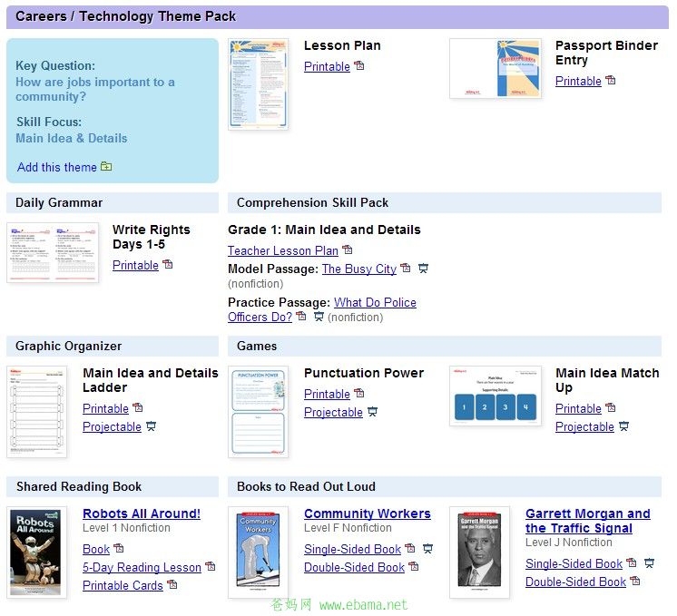The image size is (677, 616).
Task: Open the Printable Cards link
Action: [123, 585]
